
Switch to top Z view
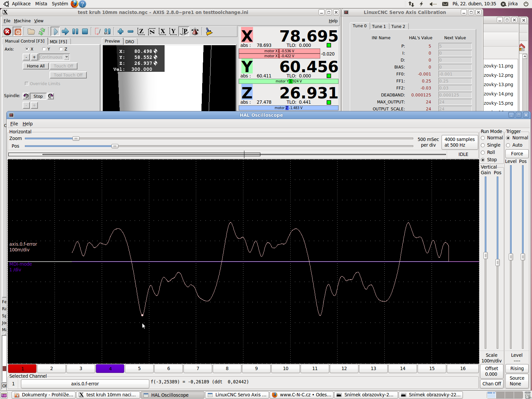click(141, 32)
